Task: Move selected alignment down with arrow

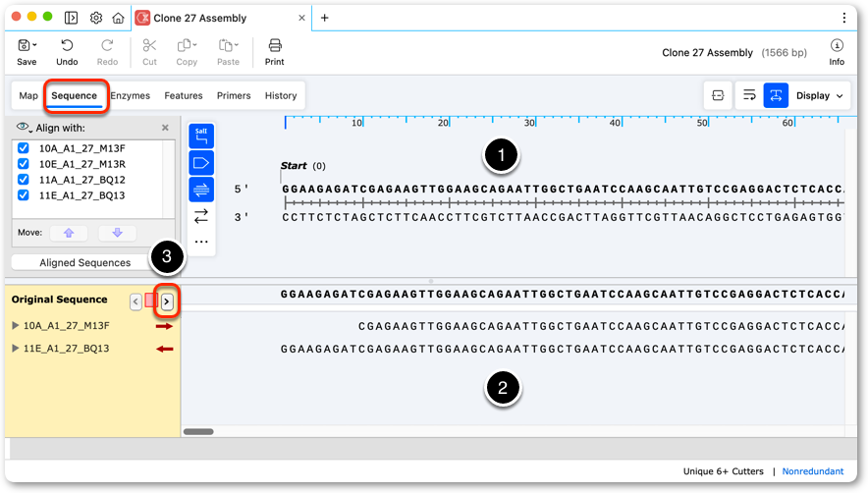Action: click(118, 233)
